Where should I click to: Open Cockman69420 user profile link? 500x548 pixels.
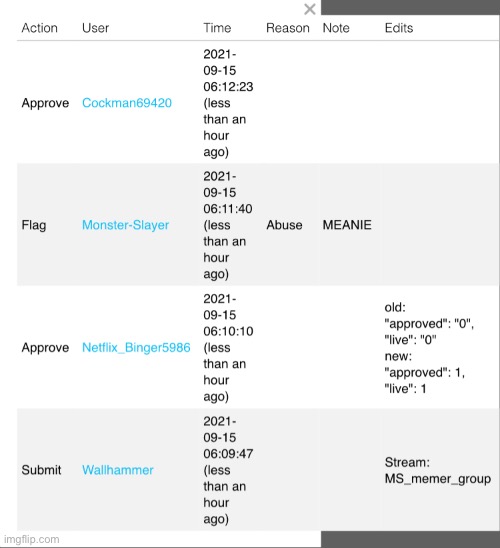click(x=127, y=103)
